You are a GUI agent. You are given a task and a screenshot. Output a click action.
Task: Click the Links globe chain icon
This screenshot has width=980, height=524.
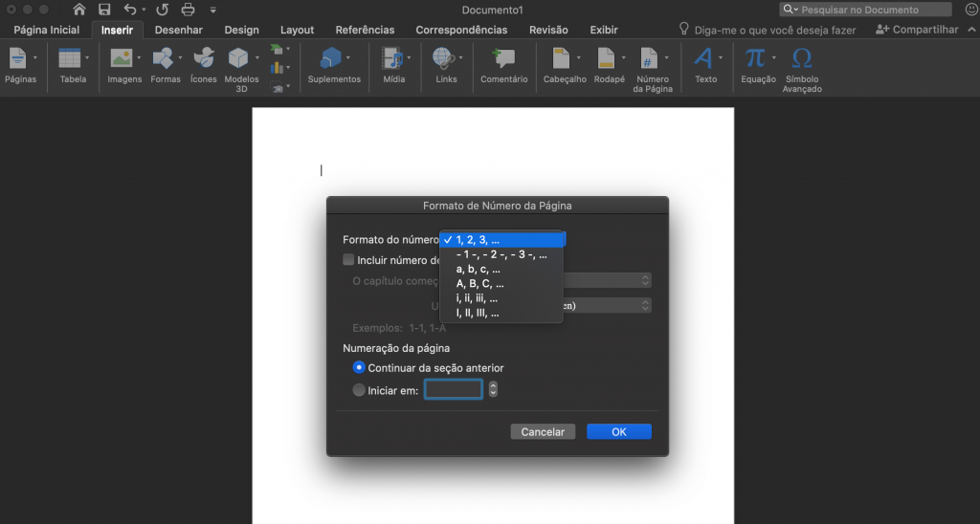tap(444, 58)
